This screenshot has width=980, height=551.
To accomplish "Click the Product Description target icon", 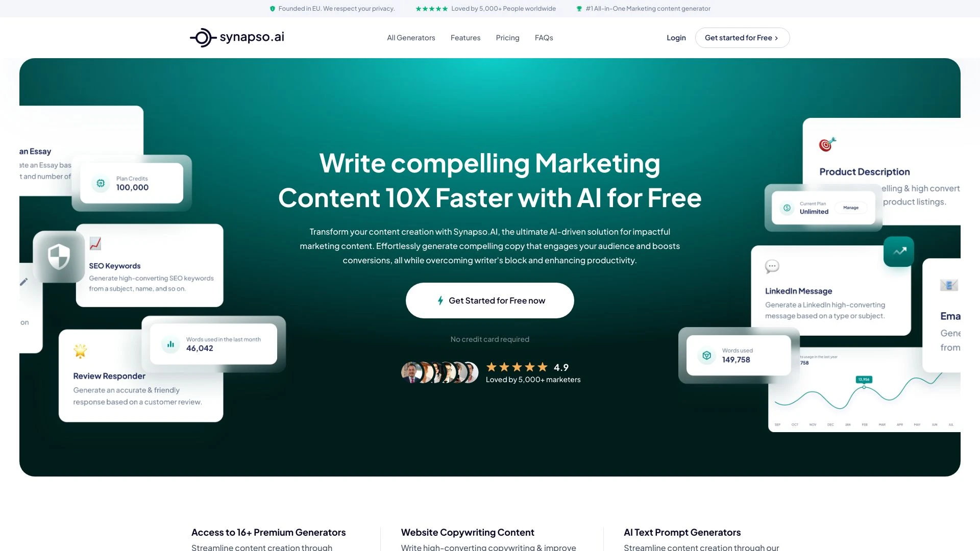I will point(827,144).
